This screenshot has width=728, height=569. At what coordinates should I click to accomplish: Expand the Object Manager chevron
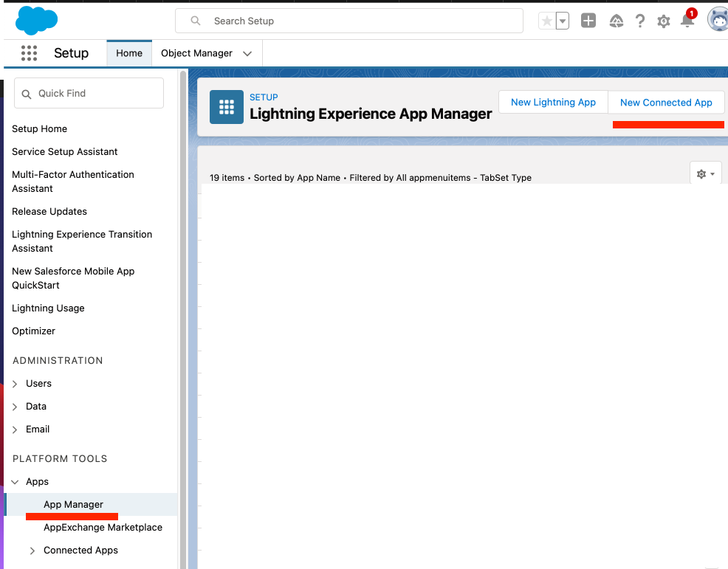pos(247,53)
